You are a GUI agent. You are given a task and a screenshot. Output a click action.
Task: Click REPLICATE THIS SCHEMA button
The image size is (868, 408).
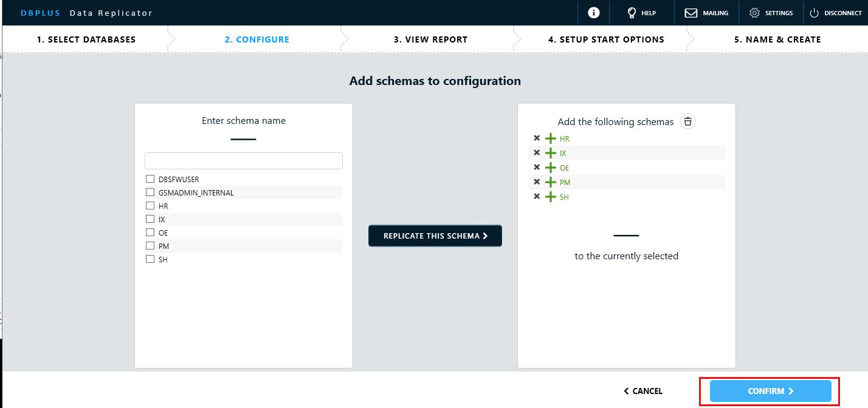click(435, 236)
